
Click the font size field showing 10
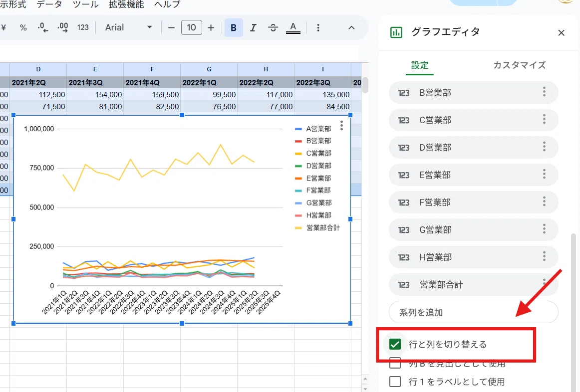[191, 28]
